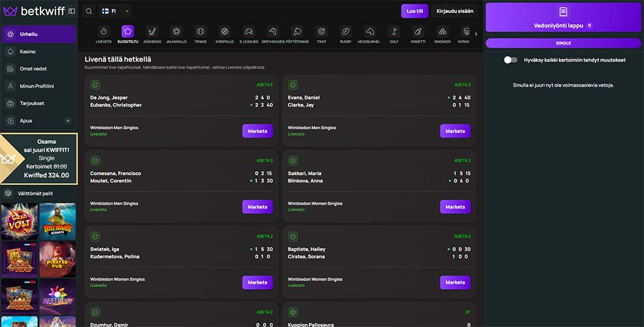Click the Kirjaudu sisään button

click(x=454, y=11)
